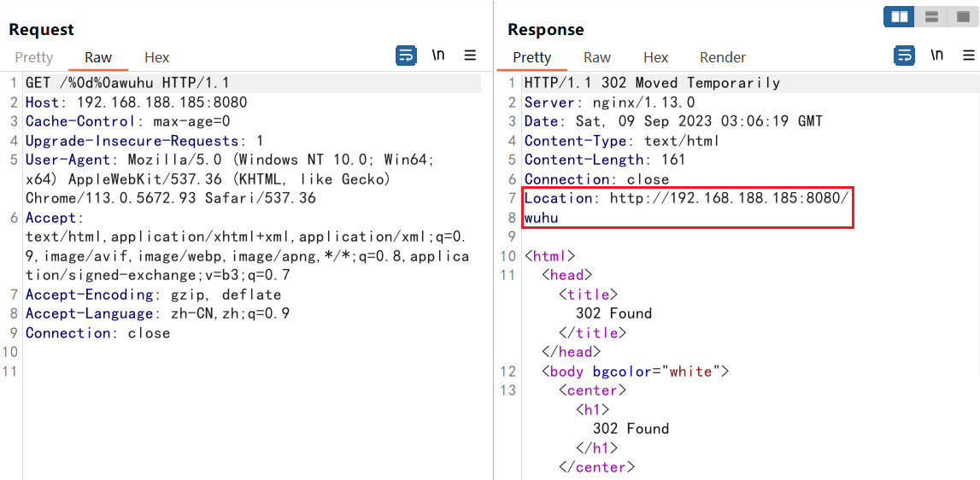Click the closing </center> tag
The height and width of the screenshot is (480, 980).
pyautogui.click(x=597, y=467)
